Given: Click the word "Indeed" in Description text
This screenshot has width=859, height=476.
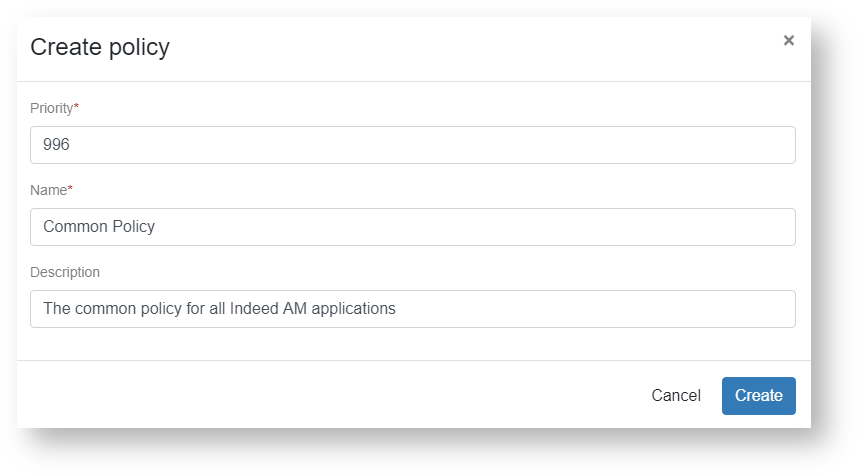Looking at the screenshot, I should coord(256,309).
